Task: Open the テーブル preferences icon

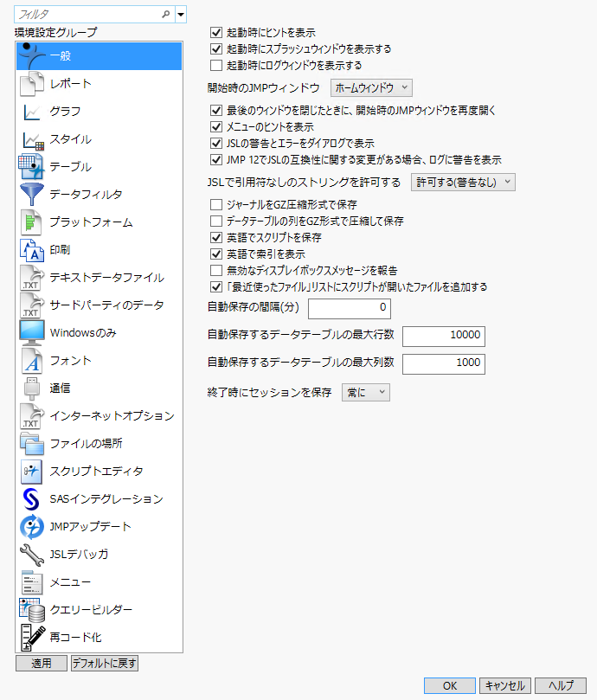Action: [x=32, y=166]
